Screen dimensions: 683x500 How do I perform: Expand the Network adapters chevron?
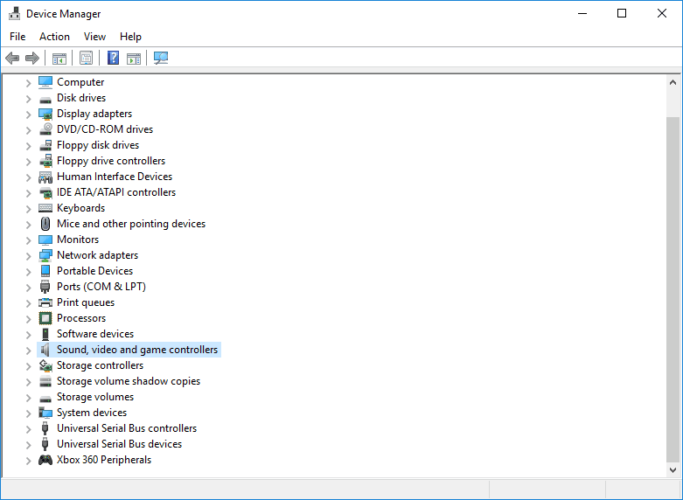(28, 256)
